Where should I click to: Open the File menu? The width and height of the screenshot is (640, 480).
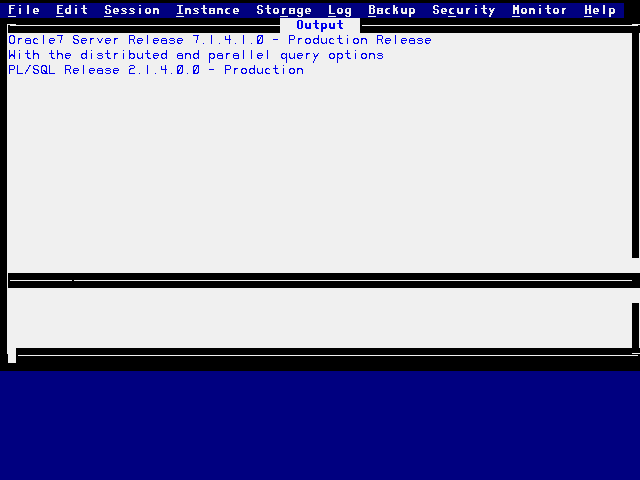pos(24,10)
